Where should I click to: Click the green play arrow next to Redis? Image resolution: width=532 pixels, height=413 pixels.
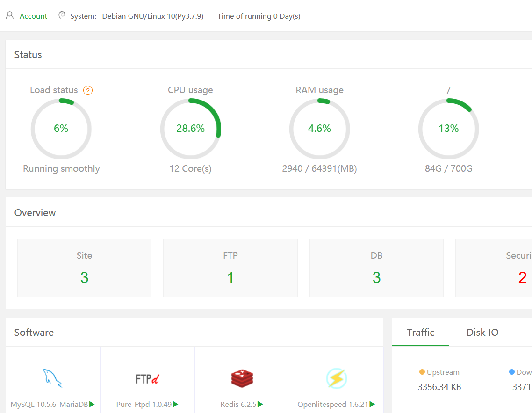[x=260, y=404]
